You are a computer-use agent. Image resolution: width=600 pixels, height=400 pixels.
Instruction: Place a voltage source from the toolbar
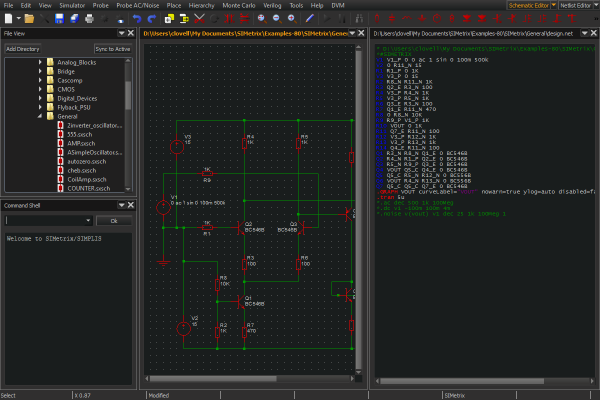(x=437, y=18)
